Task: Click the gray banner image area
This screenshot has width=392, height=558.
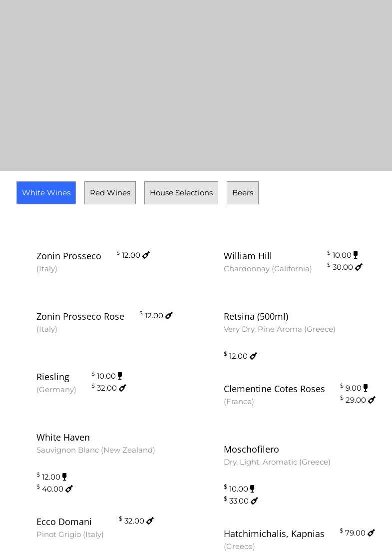Action: pyautogui.click(x=196, y=85)
